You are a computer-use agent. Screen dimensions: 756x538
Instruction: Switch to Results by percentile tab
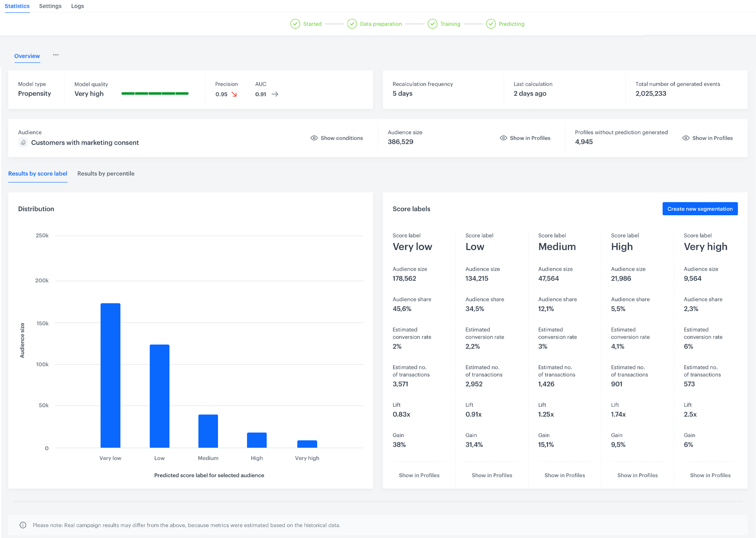pos(106,174)
